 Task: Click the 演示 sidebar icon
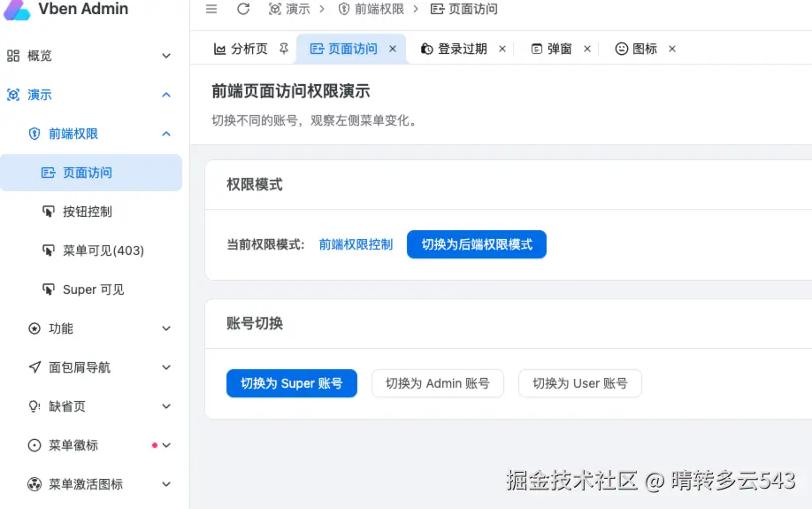13,95
